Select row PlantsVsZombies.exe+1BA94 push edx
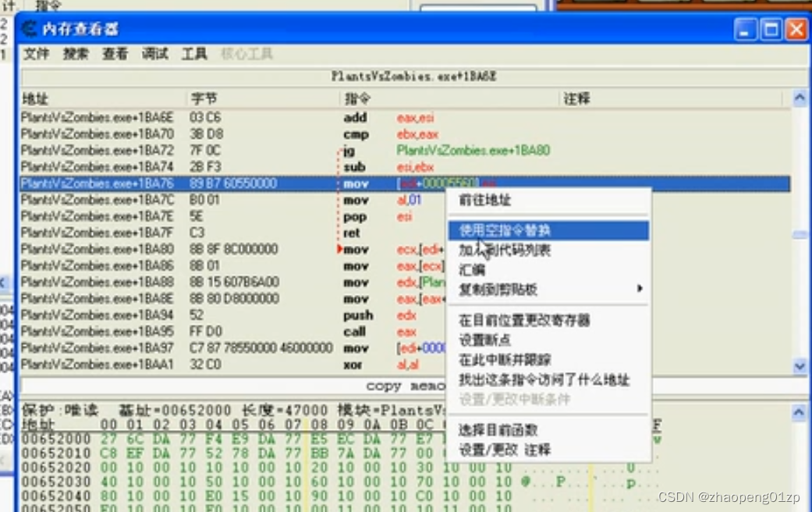The height and width of the screenshot is (512, 812). [233, 315]
